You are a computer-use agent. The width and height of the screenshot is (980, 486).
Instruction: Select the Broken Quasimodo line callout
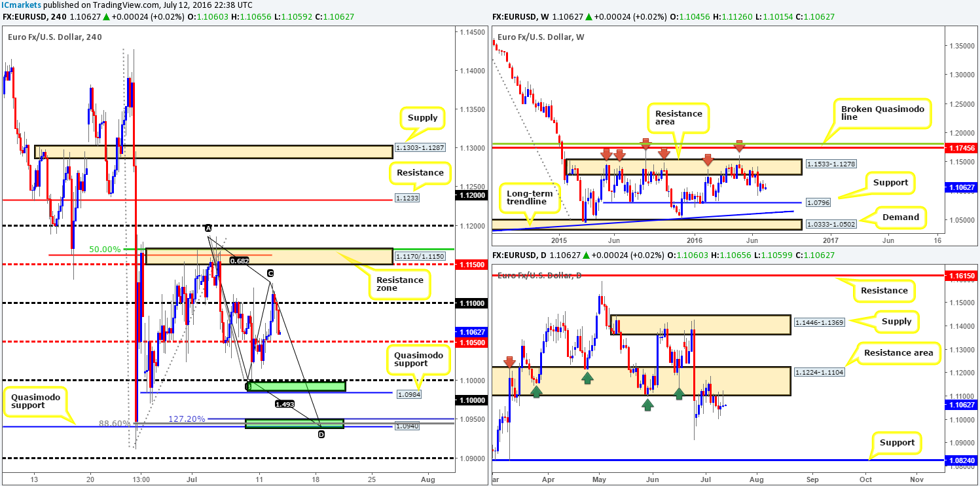[x=883, y=113]
